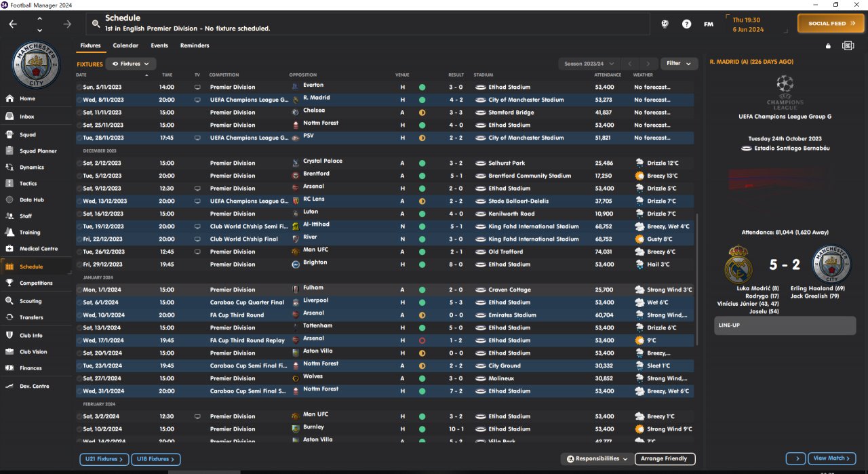
Task: Click the green result dot on the Brighton row
Action: [422, 264]
